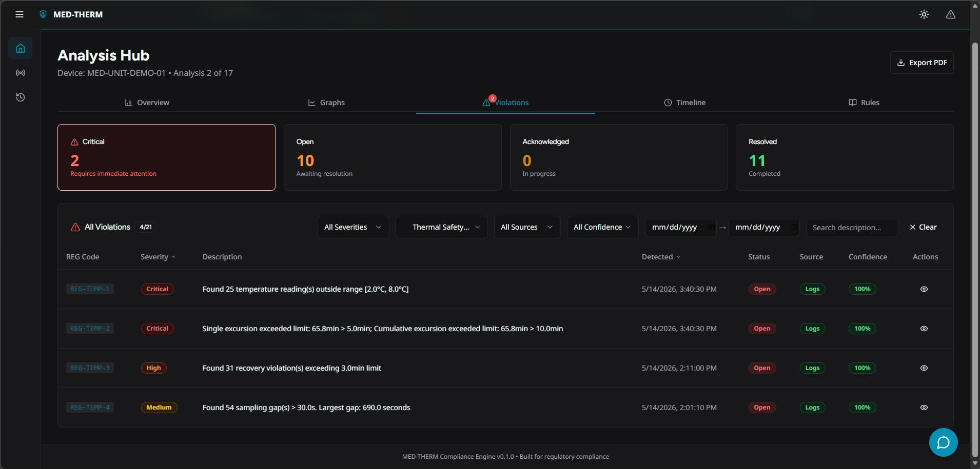Image resolution: width=980 pixels, height=469 pixels.
Task: Switch to the Timeline tab
Action: [684, 103]
